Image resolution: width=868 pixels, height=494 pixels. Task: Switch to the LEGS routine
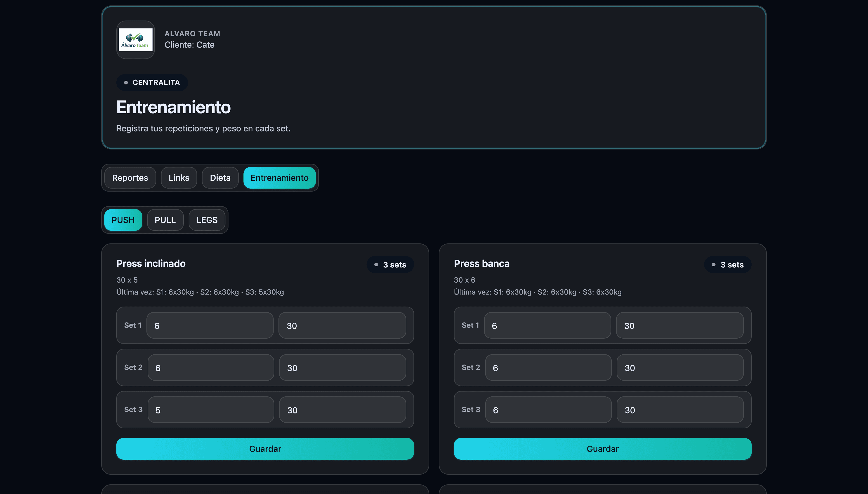pos(207,220)
